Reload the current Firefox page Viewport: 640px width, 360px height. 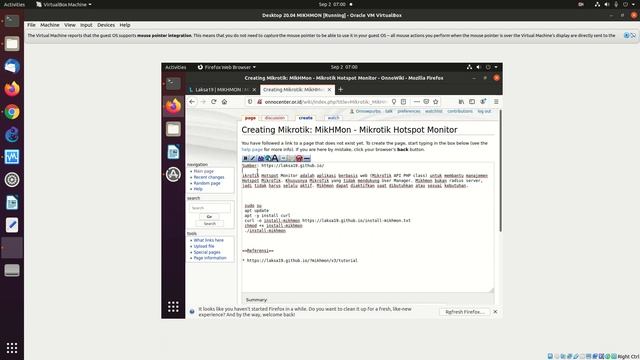(213, 102)
